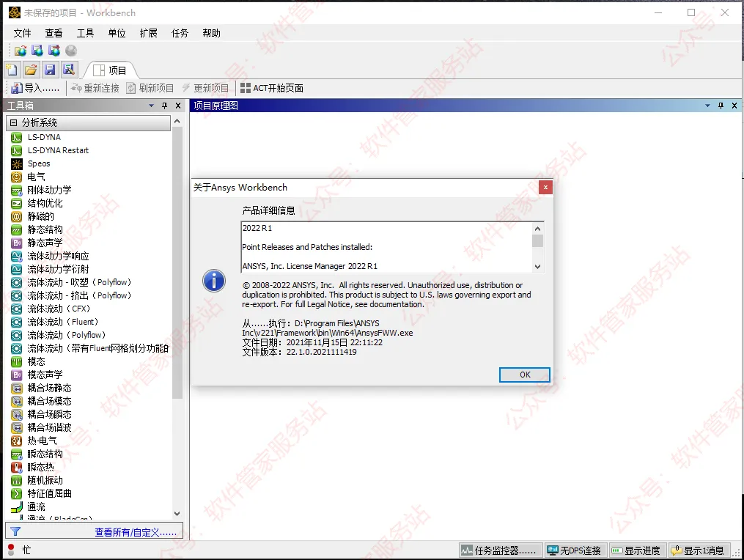Click product details scroll up arrow
Image resolution: width=744 pixels, height=560 pixels.
click(x=537, y=228)
